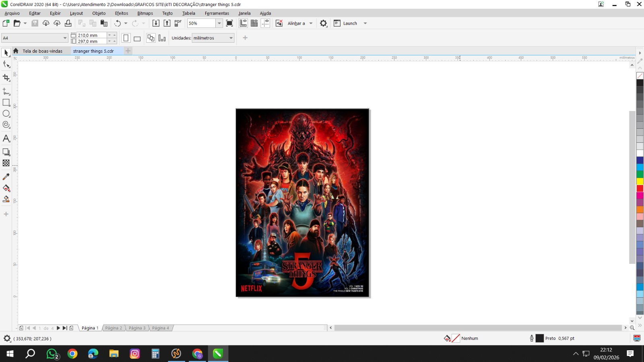Toggle grid display in toolbar
Viewport: 644px width, 362px height.
(254, 23)
